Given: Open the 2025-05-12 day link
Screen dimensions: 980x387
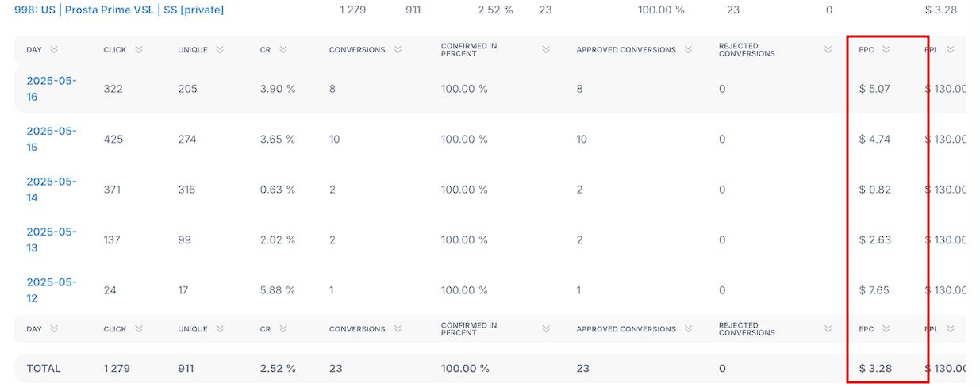Looking at the screenshot, I should 52,290.
